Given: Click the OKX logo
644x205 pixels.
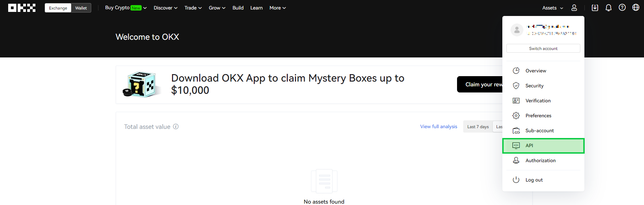Looking at the screenshot, I should [x=22, y=8].
